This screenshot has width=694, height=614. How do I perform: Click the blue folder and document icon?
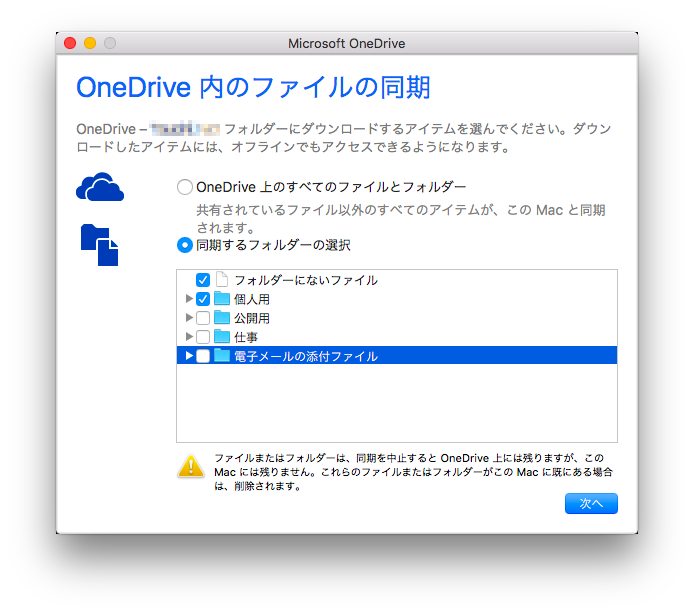point(100,245)
